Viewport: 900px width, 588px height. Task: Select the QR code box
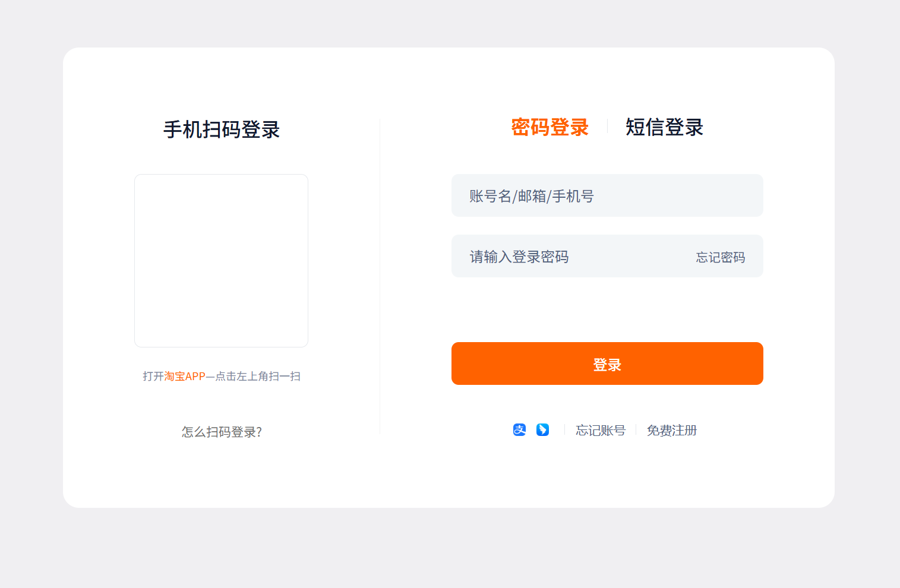click(x=221, y=261)
